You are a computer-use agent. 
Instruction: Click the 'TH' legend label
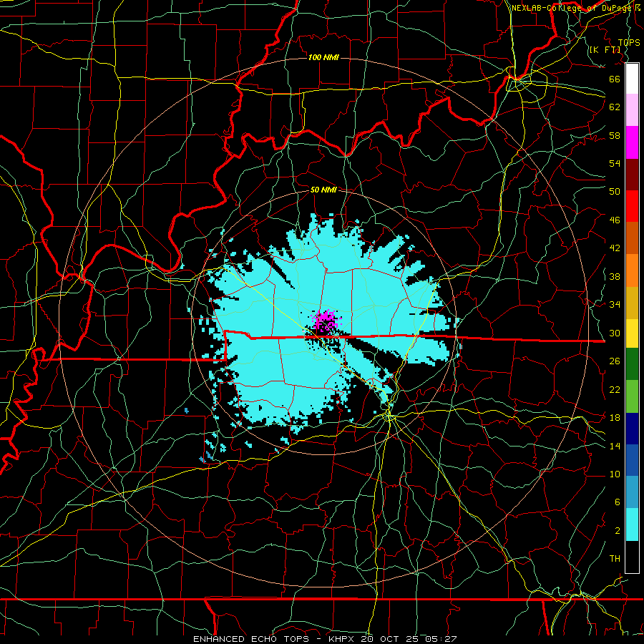(615, 559)
